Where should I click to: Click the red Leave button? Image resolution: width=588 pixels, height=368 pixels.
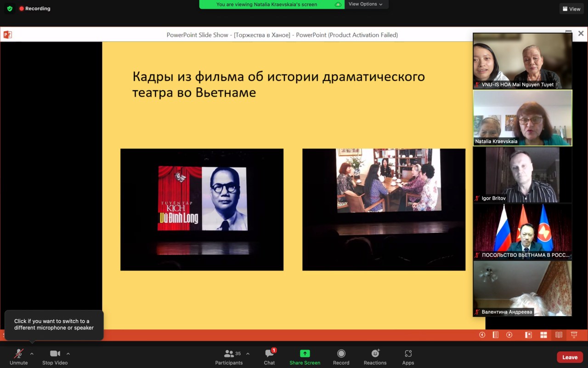[x=570, y=357]
